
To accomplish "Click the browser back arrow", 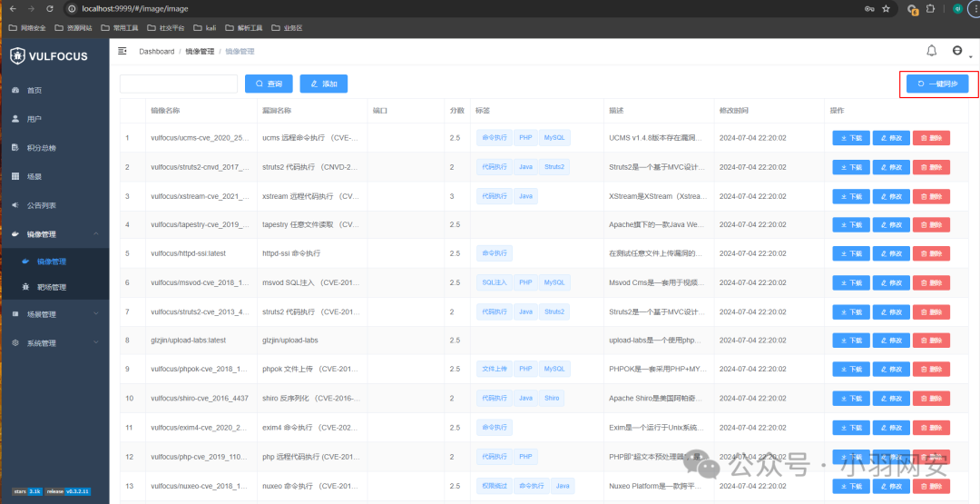I will (x=13, y=9).
